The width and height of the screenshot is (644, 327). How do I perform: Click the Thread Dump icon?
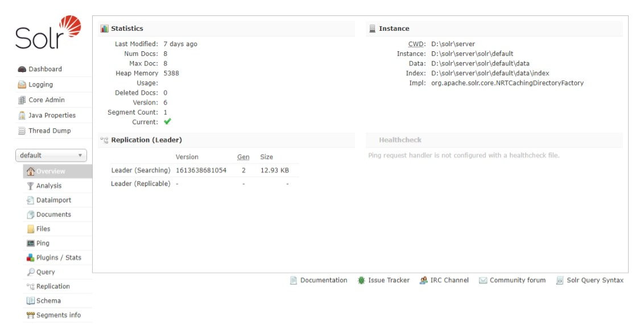(x=22, y=131)
